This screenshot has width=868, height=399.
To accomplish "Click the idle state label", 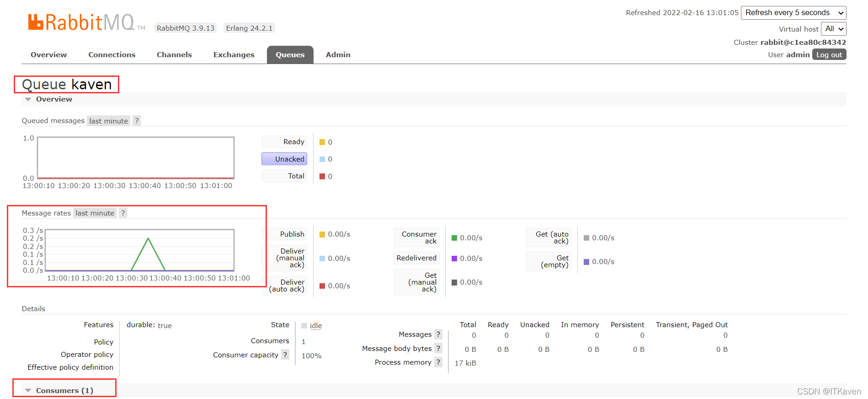I will coord(316,326).
